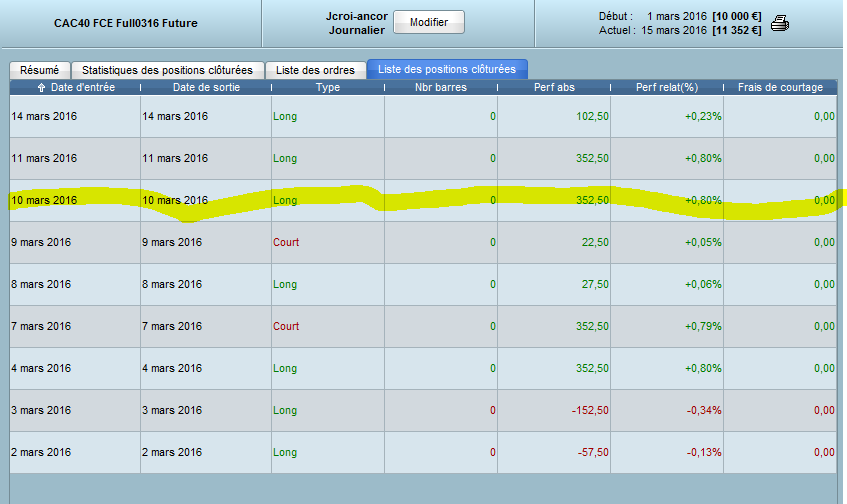Click the Perf relat(%) column header
847x504 pixels.
coord(667,88)
